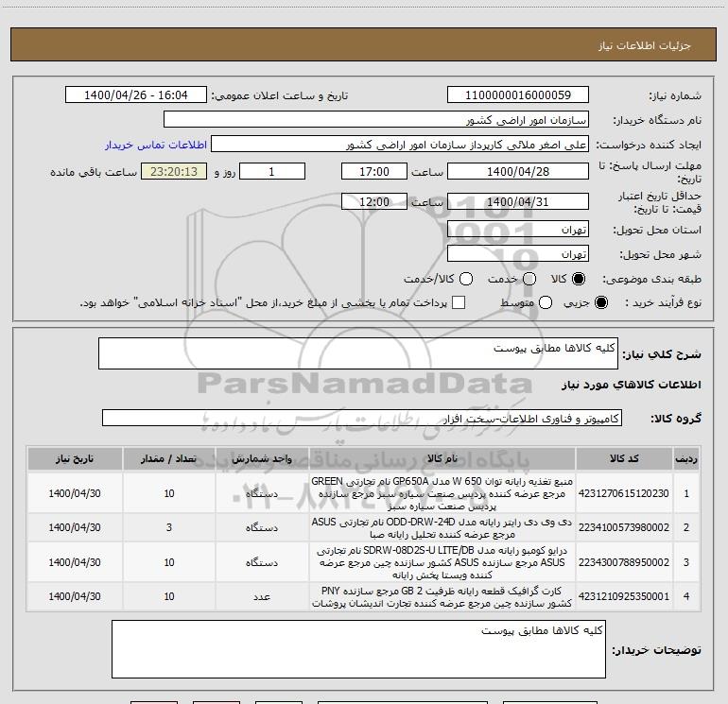Select the خدمت radio button

[529, 279]
